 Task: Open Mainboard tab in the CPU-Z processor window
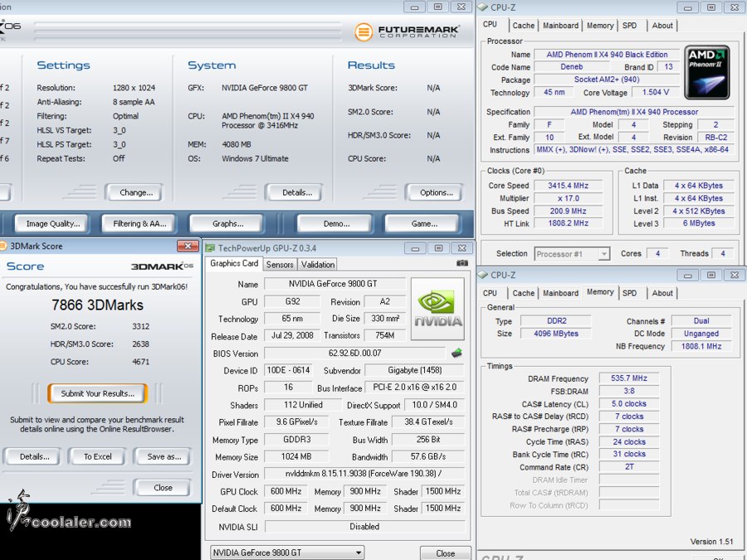coord(560,26)
